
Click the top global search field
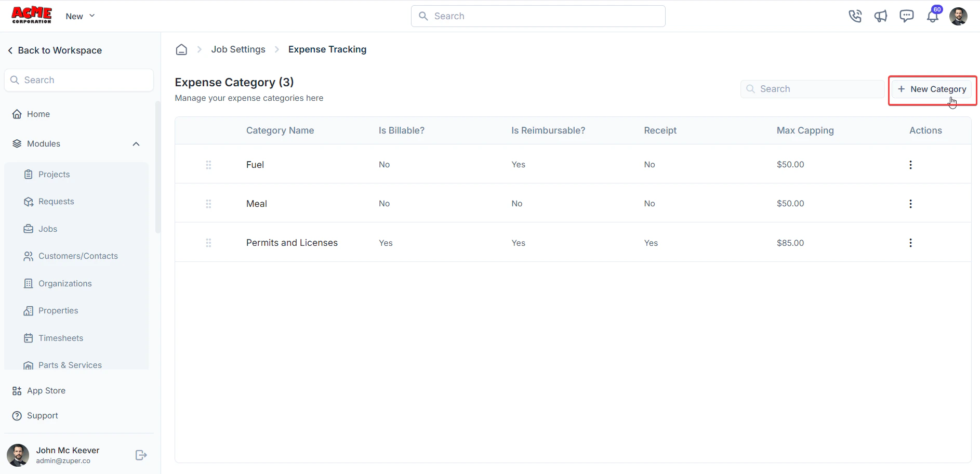(x=538, y=16)
